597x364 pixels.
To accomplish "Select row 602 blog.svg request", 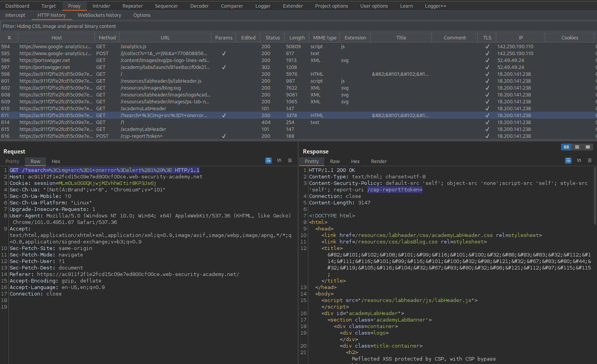I will (298, 88).
